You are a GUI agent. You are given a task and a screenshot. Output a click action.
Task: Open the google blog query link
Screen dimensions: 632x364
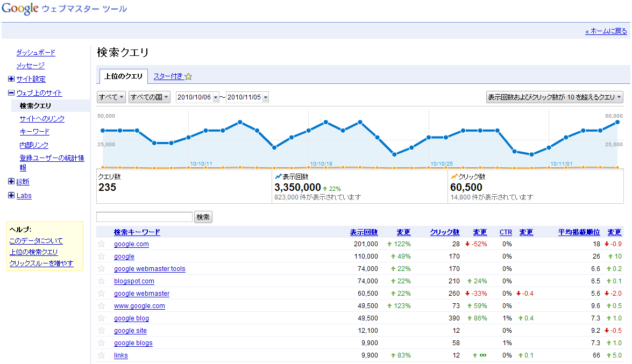coord(131,318)
